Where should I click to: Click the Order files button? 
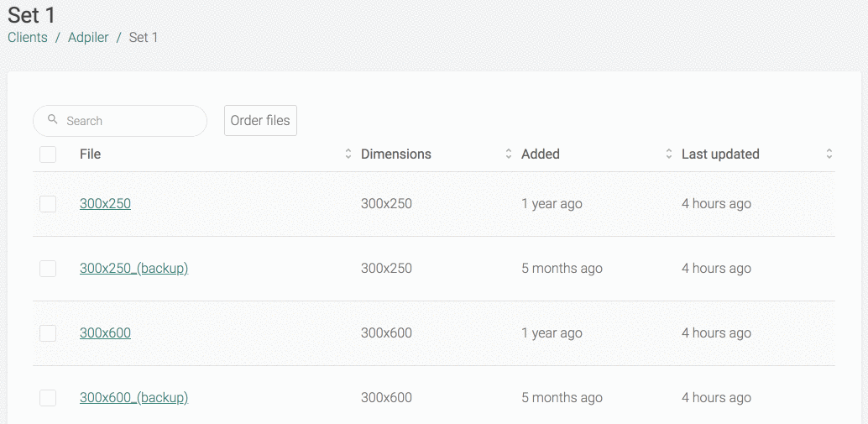(260, 121)
